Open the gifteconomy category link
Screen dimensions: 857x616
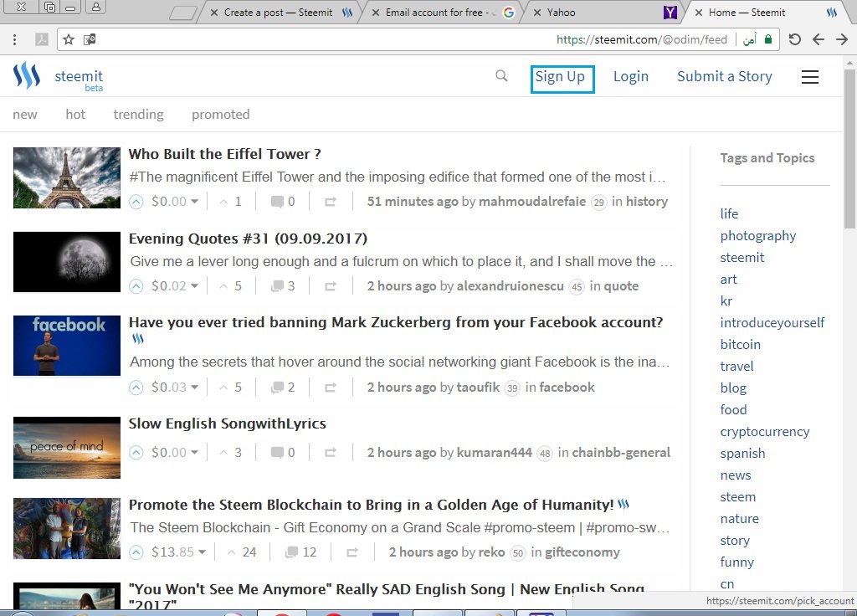(x=582, y=552)
